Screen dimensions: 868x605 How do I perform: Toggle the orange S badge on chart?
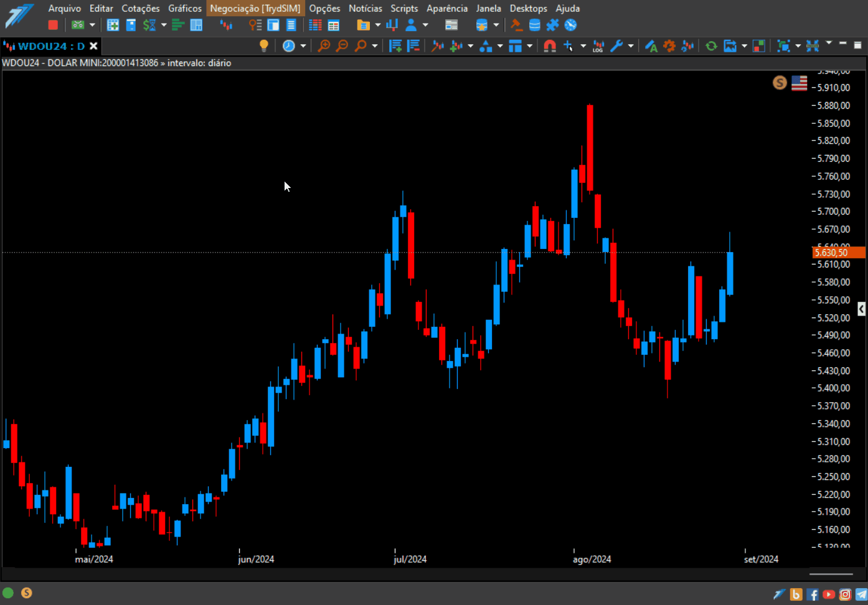(780, 82)
